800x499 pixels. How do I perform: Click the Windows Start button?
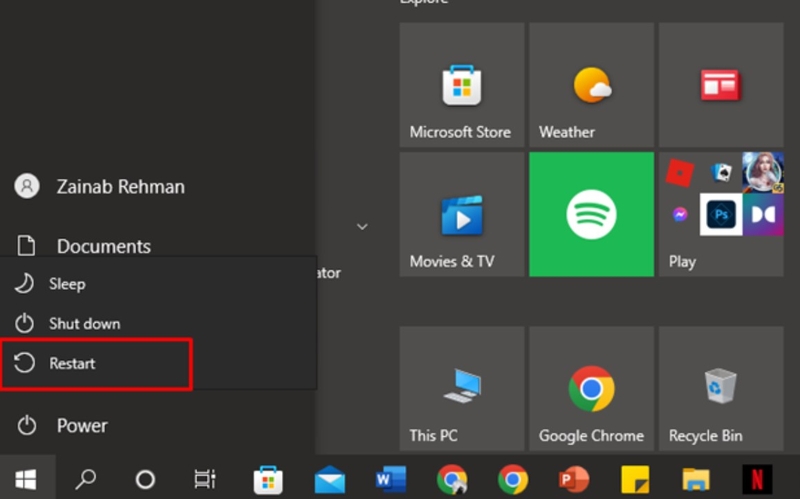(26, 479)
